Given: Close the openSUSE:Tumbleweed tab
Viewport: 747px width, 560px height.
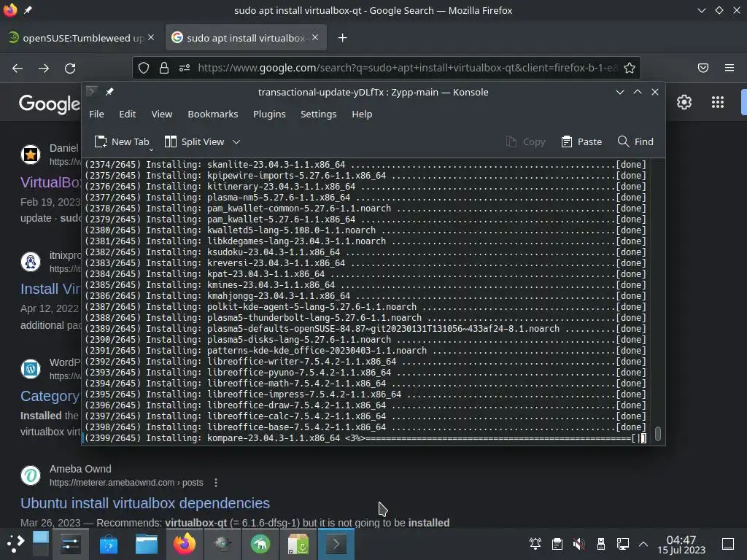Looking at the screenshot, I should 151,37.
